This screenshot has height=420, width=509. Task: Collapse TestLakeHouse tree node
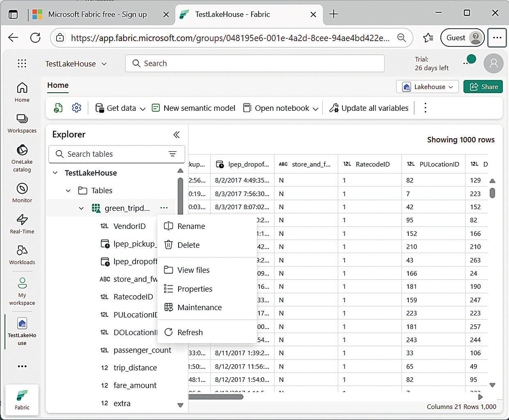(x=55, y=173)
